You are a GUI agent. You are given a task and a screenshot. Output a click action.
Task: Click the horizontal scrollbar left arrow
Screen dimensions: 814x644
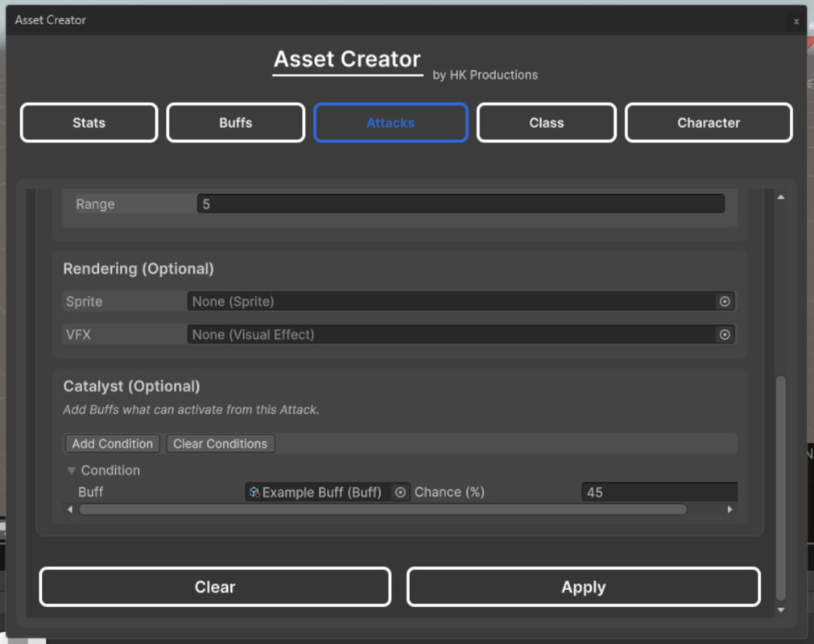[x=69, y=509]
